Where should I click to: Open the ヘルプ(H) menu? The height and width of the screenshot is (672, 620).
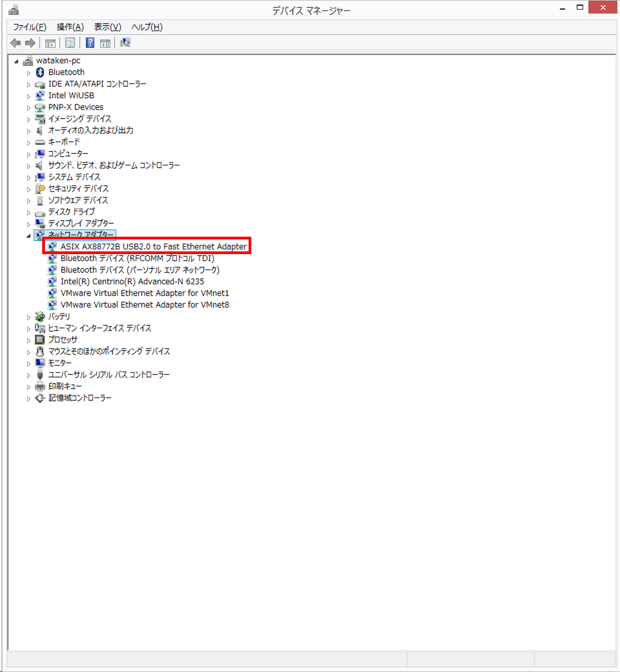[x=147, y=27]
